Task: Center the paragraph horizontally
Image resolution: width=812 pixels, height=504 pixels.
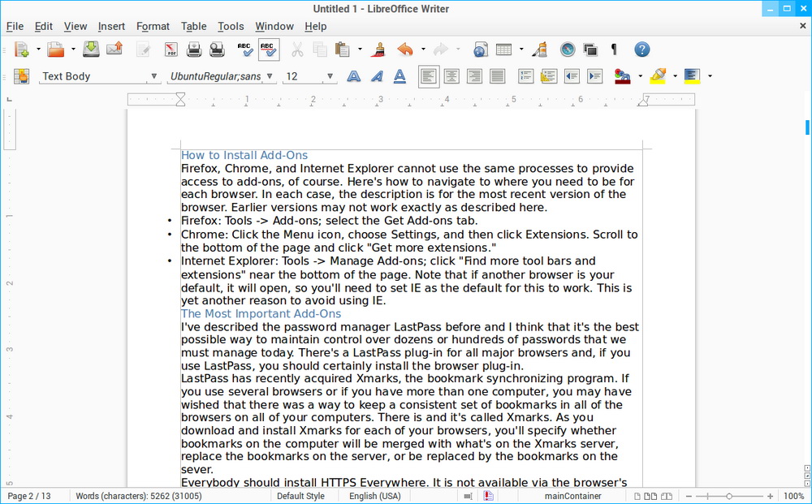Action: click(451, 76)
